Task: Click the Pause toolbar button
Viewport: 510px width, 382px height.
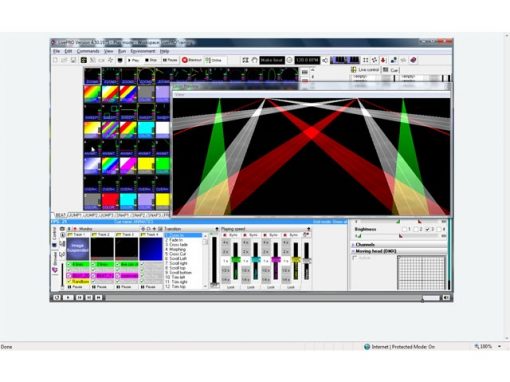Action: [x=170, y=60]
